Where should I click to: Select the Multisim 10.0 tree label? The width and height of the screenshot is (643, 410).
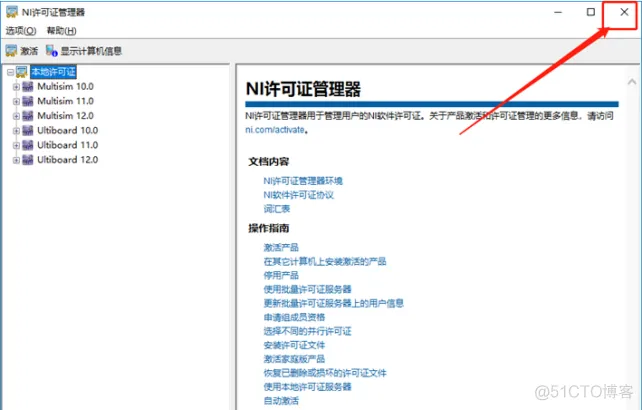tap(66, 87)
